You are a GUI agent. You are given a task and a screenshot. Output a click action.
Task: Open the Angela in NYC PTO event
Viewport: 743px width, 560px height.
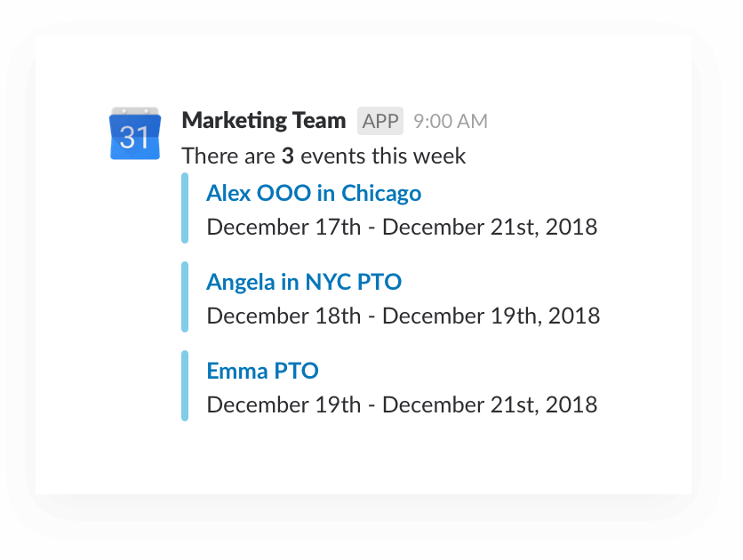[x=304, y=283]
